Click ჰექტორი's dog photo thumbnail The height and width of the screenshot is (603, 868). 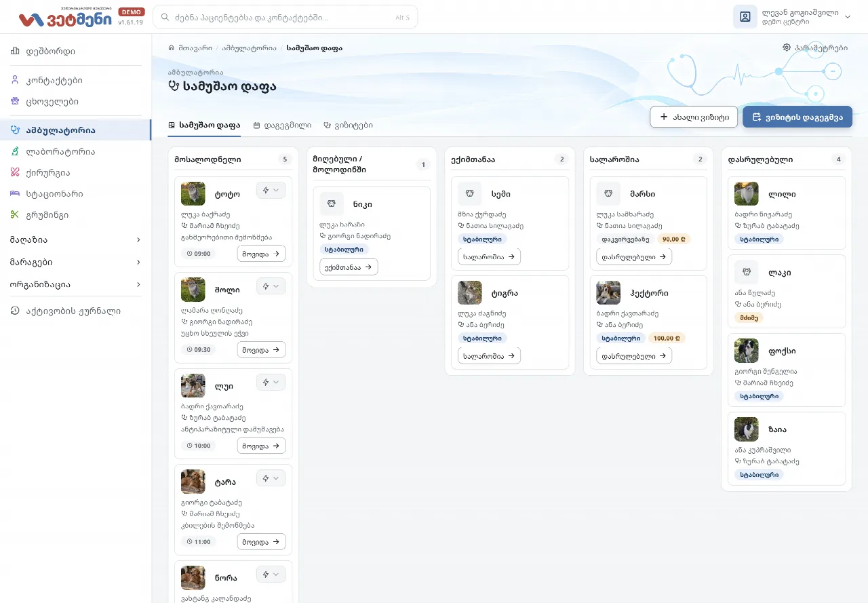(x=608, y=293)
